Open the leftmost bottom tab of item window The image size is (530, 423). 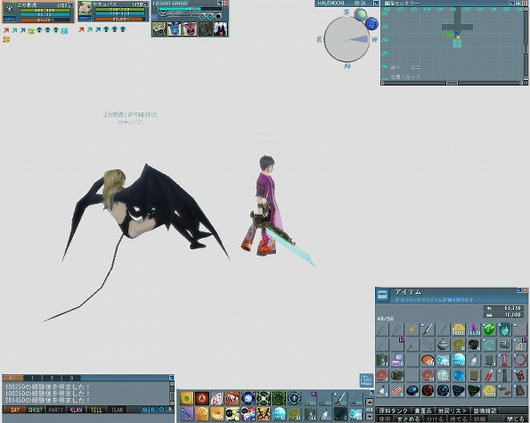[x=393, y=410]
